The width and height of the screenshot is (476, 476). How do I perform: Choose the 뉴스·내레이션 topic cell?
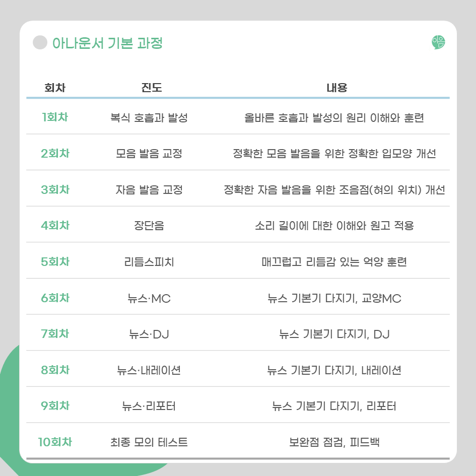click(149, 370)
